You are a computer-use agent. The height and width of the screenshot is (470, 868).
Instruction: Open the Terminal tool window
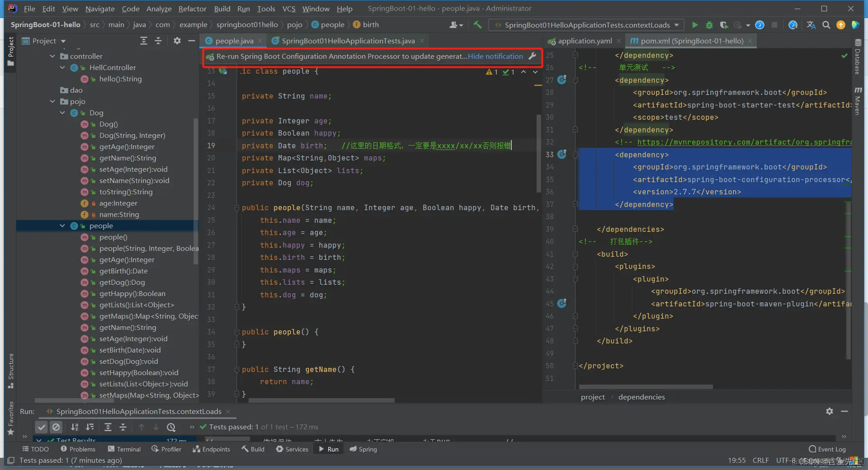(124, 449)
